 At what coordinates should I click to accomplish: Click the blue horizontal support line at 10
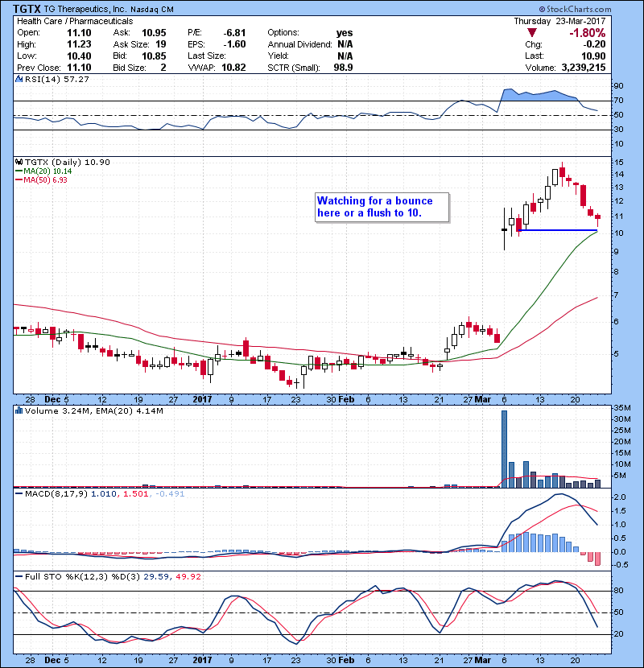(x=557, y=230)
